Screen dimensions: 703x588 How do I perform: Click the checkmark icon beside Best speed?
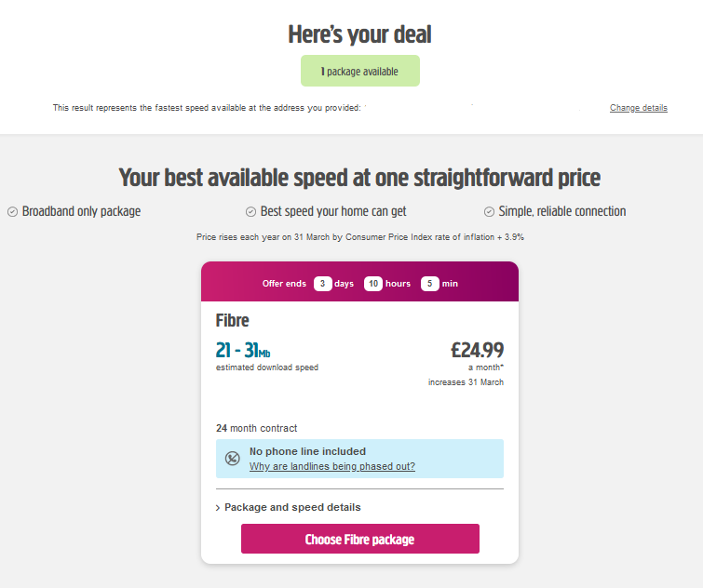pos(250,212)
